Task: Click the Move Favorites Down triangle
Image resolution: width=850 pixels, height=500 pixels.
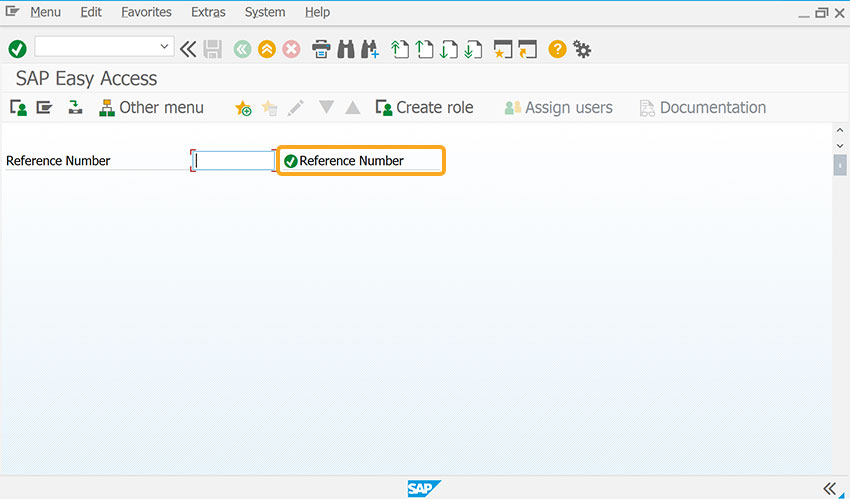Action: [326, 107]
